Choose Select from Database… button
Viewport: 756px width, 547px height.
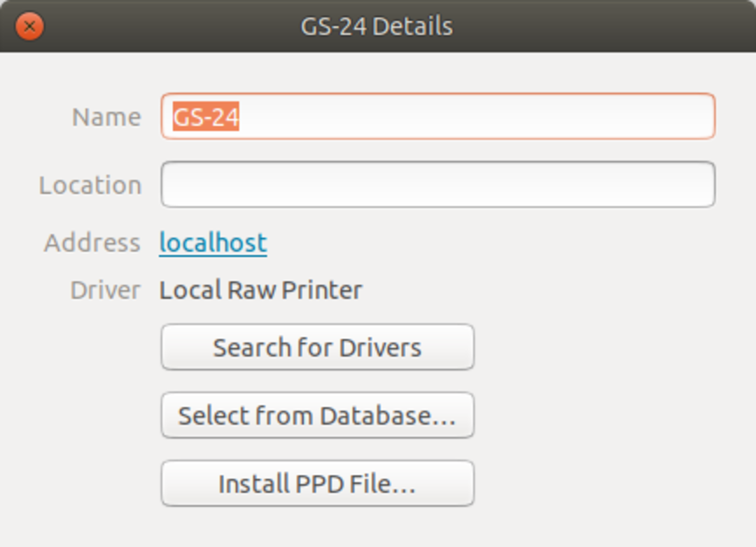coord(317,415)
